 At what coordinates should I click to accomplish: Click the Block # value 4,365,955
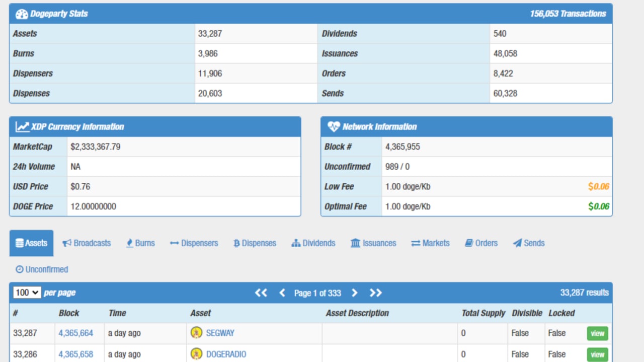click(x=403, y=147)
